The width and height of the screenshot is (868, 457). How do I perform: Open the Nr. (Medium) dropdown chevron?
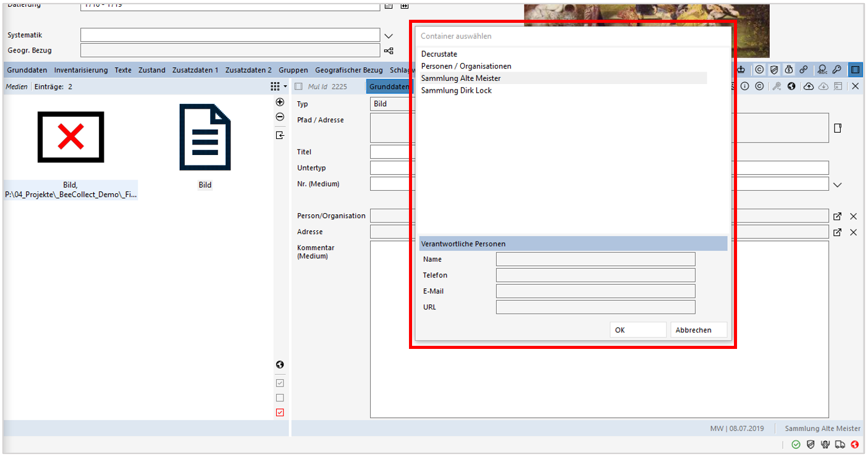pyautogui.click(x=838, y=184)
